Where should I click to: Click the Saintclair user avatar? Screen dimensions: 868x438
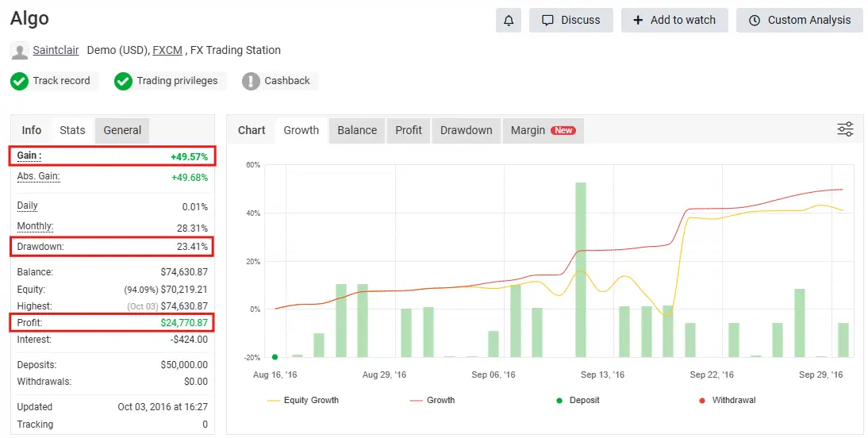20,51
